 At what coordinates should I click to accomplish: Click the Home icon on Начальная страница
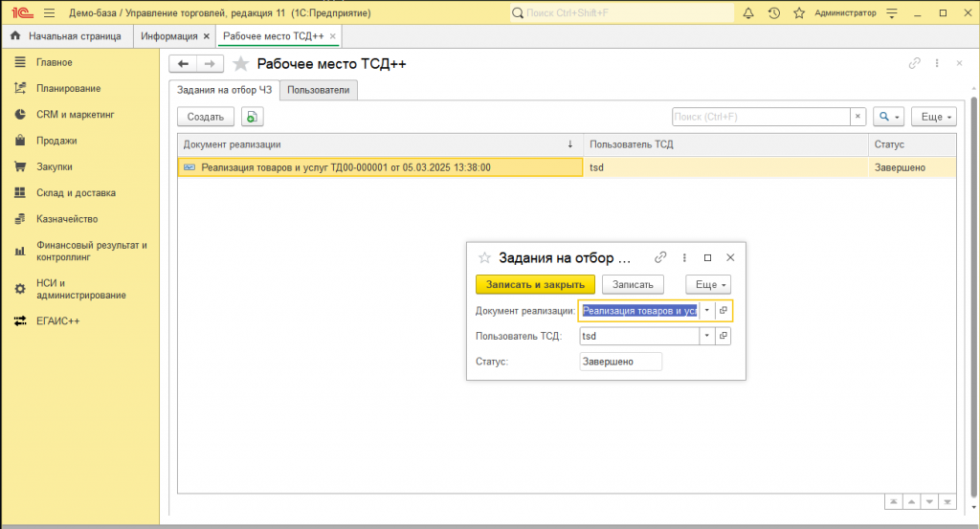click(15, 35)
